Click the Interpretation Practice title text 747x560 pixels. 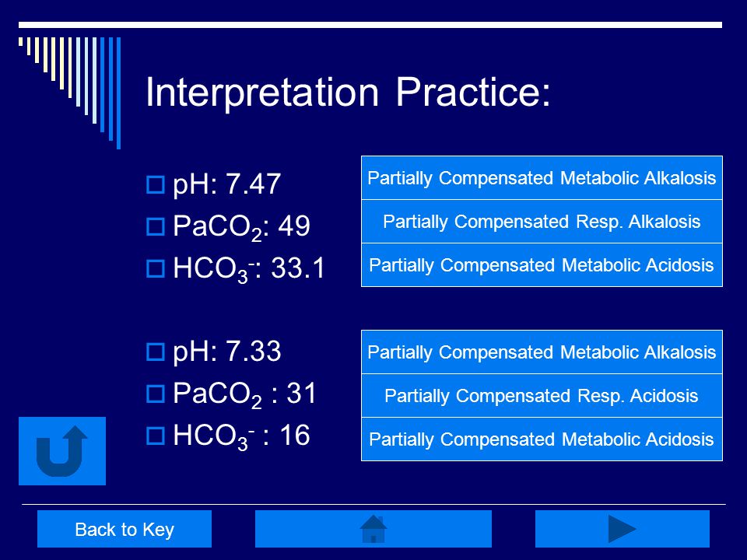tap(349, 93)
